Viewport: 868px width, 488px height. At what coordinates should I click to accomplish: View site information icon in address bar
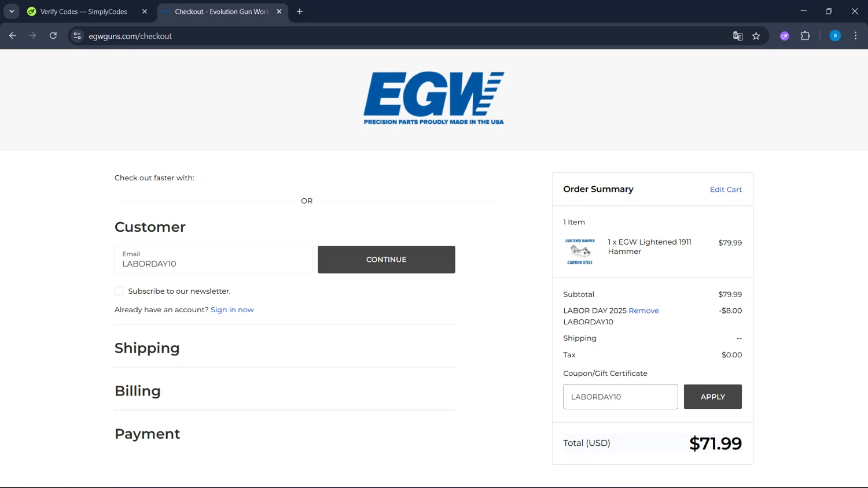[x=77, y=36]
